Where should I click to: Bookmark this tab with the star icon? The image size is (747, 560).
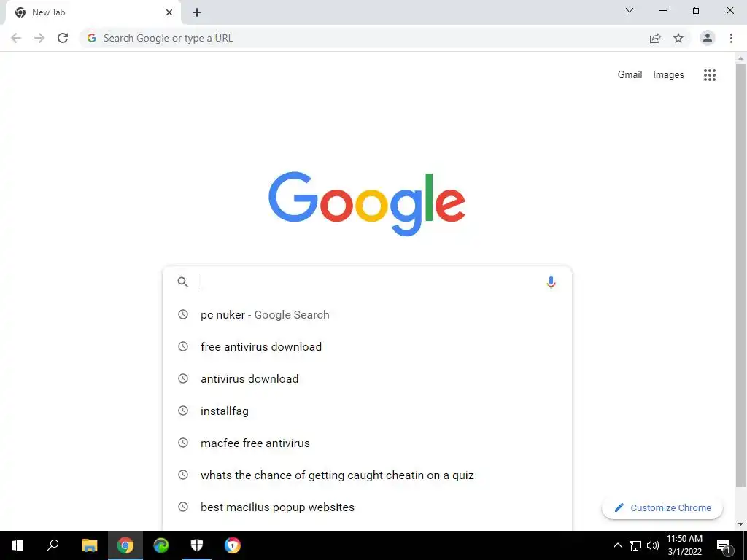678,38
